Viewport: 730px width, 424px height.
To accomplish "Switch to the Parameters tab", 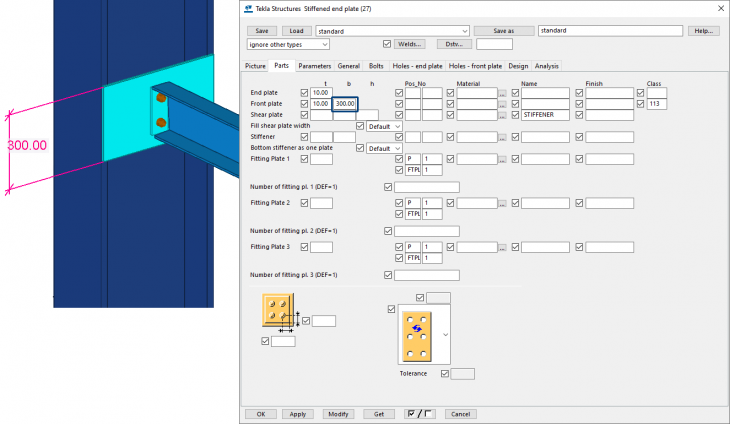I will (x=315, y=66).
